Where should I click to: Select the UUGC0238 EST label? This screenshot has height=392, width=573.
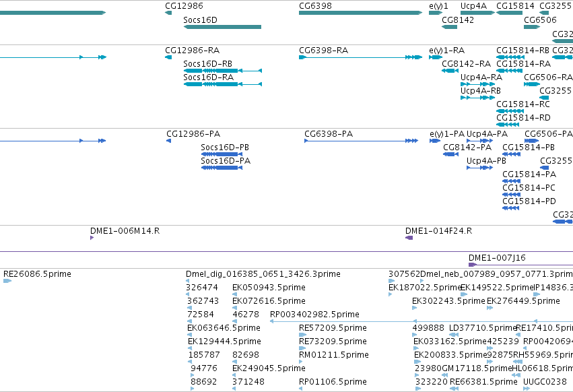coord(545,382)
